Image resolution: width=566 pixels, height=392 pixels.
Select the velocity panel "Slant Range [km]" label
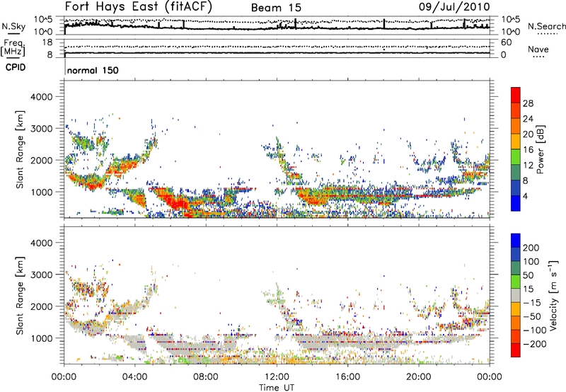[x=20, y=296]
